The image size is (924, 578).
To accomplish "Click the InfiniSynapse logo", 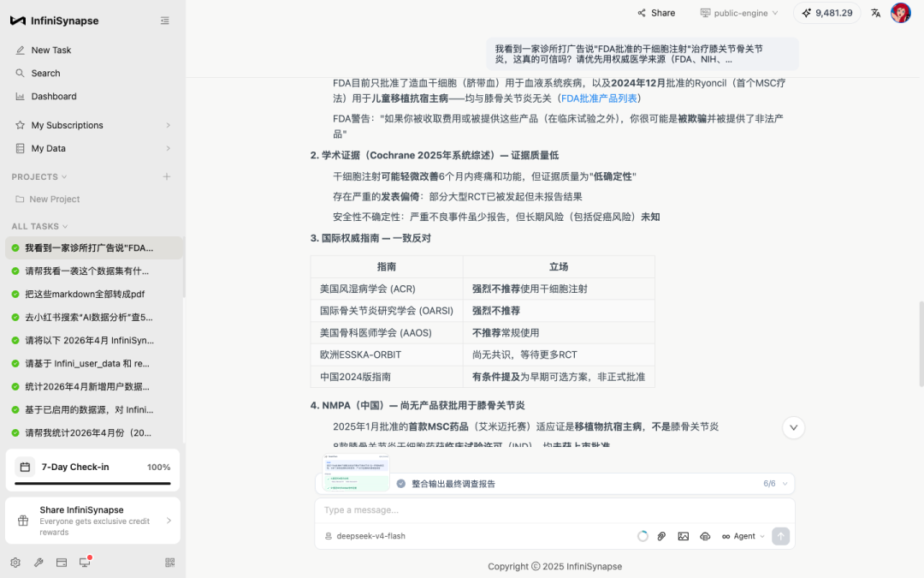I will click(54, 21).
